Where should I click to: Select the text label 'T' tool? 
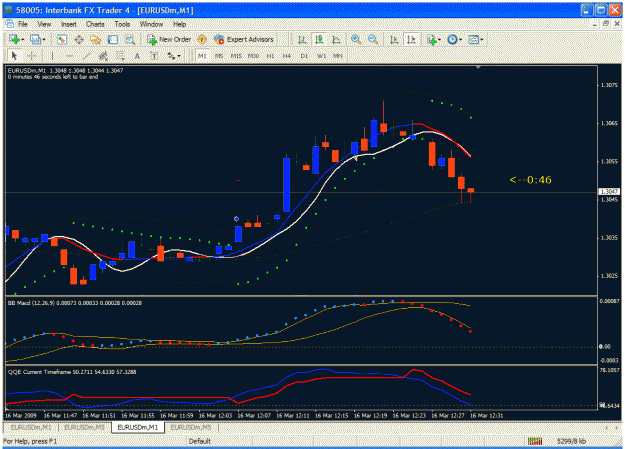(x=154, y=56)
